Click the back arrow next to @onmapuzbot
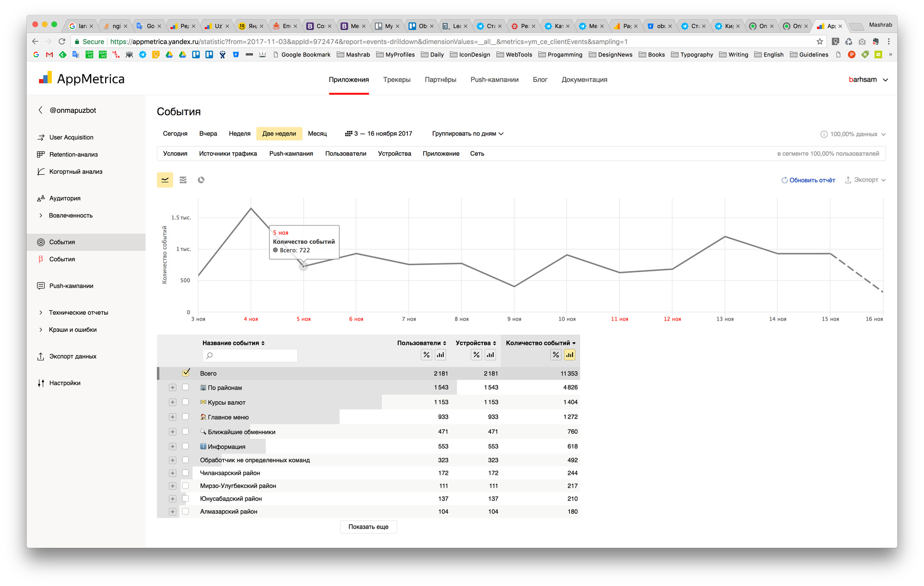The height and width of the screenshot is (586, 924). tap(41, 110)
